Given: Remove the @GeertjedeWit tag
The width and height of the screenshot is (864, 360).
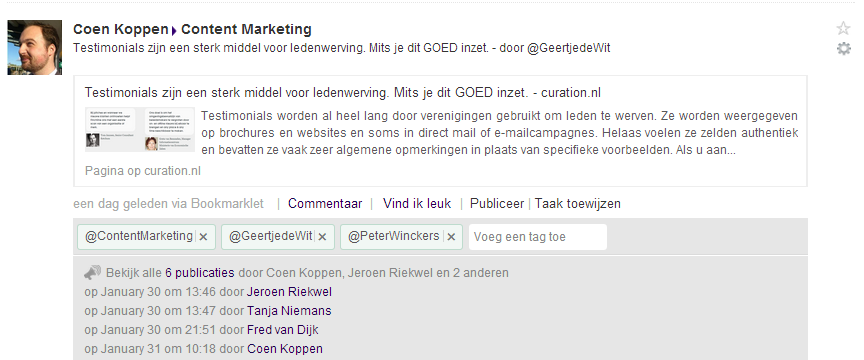Looking at the screenshot, I should (322, 237).
